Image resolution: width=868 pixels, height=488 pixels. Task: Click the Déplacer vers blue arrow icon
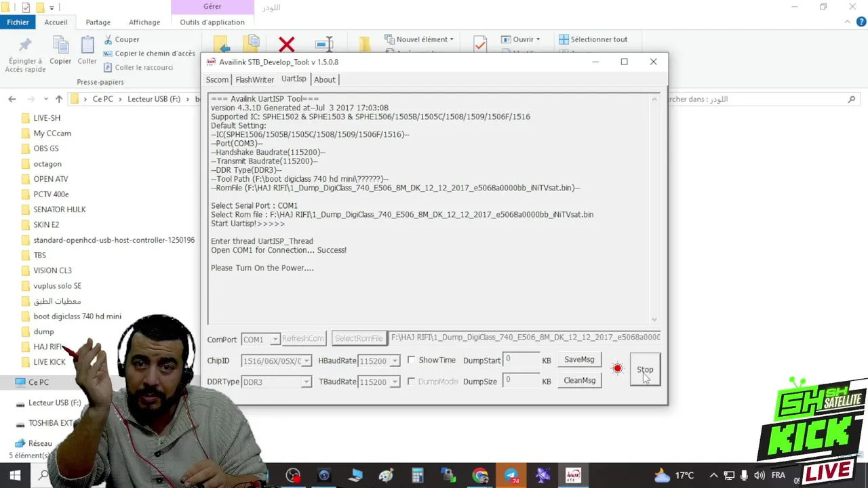(x=221, y=45)
